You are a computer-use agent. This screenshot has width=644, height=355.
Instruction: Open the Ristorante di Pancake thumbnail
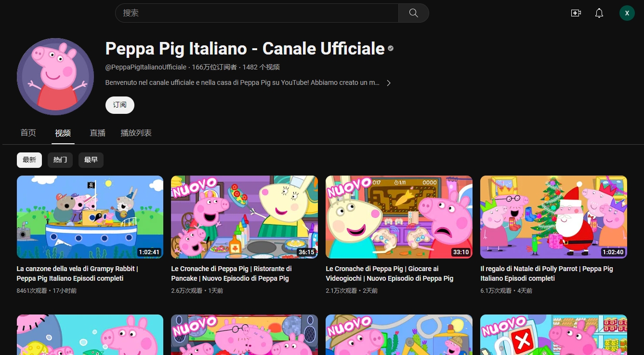(245, 217)
